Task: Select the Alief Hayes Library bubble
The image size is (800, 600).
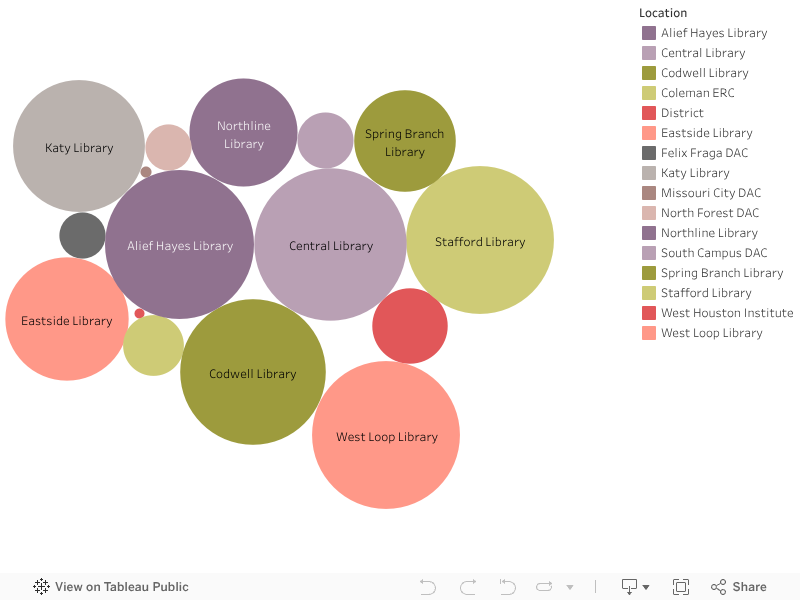Action: point(179,244)
